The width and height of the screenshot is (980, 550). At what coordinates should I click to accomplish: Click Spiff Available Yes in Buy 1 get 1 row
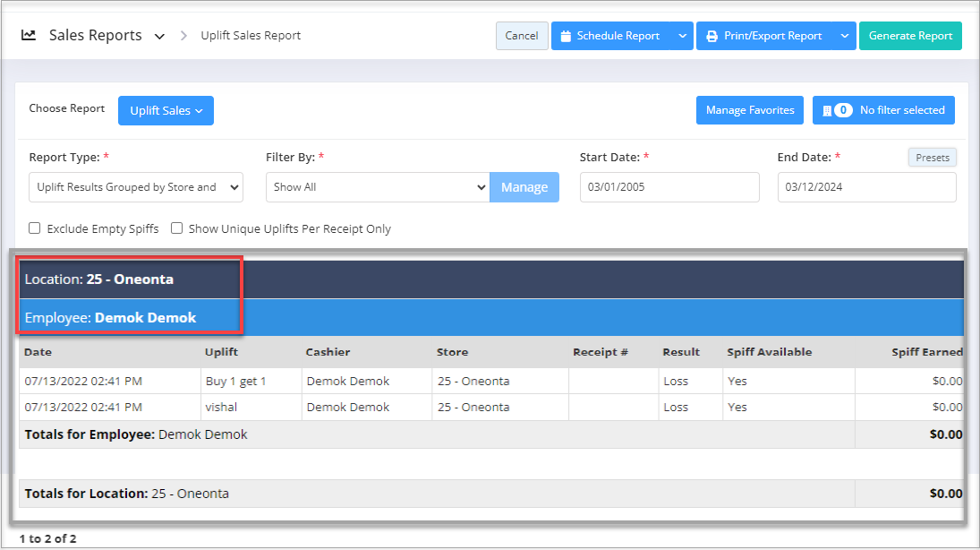pos(737,381)
